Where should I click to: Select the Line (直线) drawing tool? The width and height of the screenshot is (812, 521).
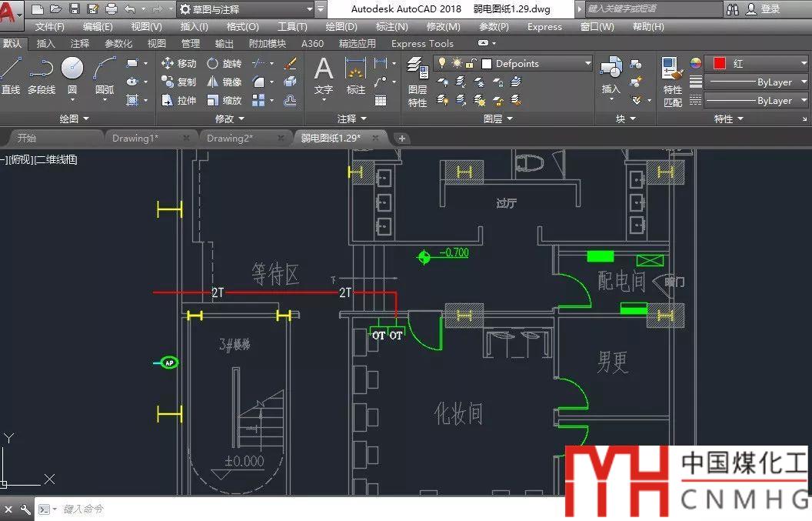pyautogui.click(x=11, y=76)
